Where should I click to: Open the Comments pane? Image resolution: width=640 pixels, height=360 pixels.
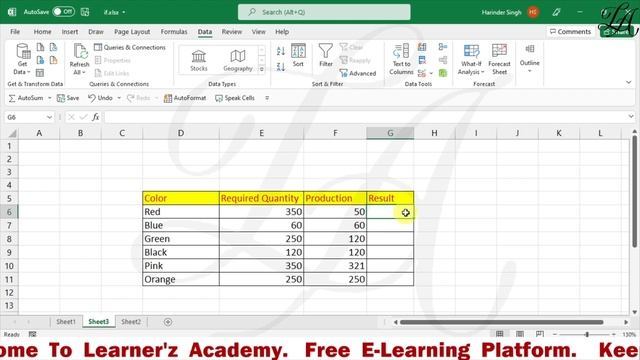570,31
